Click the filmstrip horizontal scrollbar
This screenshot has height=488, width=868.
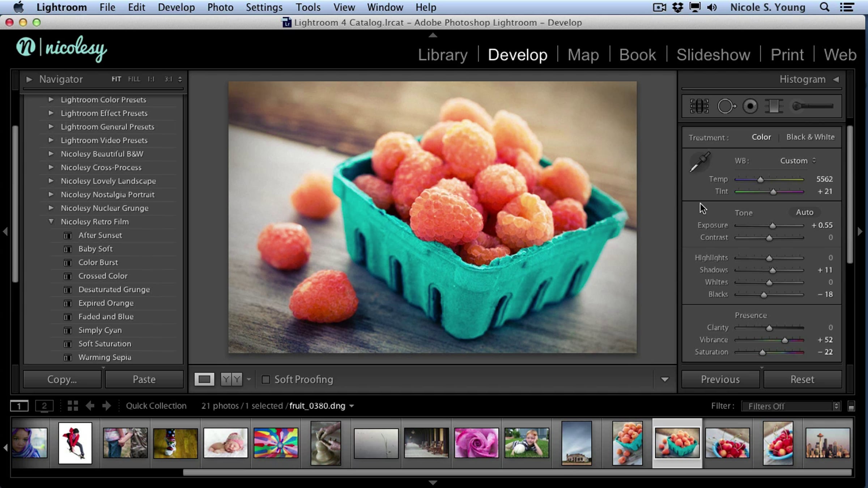517,472
